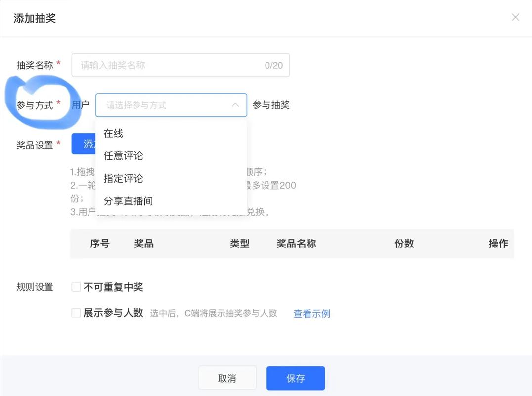Click the 添加抽奖 dialog title
The height and width of the screenshot is (396, 532).
tap(35, 18)
